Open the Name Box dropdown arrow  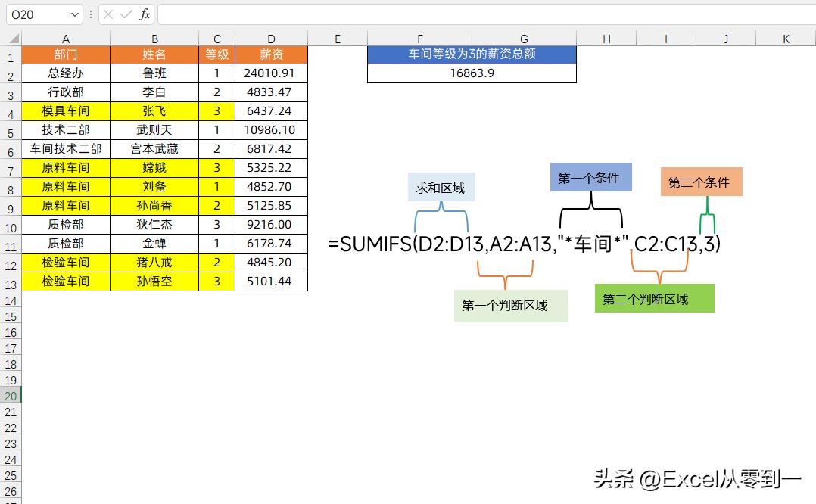tap(73, 14)
